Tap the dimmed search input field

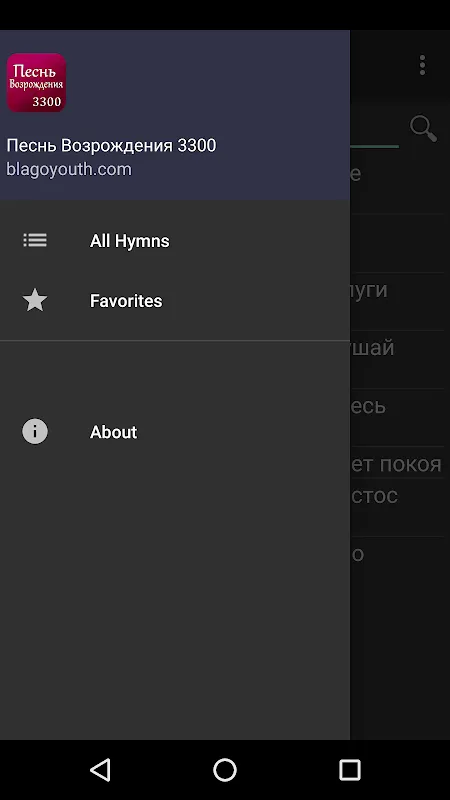click(x=374, y=129)
